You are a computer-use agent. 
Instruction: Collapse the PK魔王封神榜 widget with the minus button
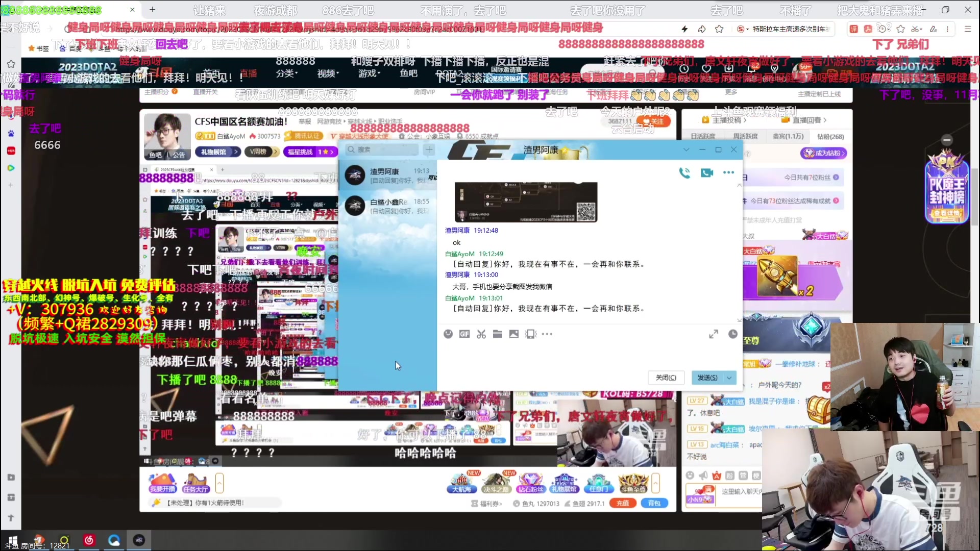tap(947, 140)
